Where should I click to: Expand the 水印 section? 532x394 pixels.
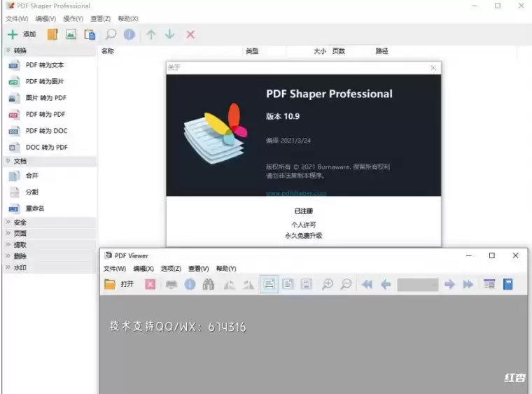[50, 267]
